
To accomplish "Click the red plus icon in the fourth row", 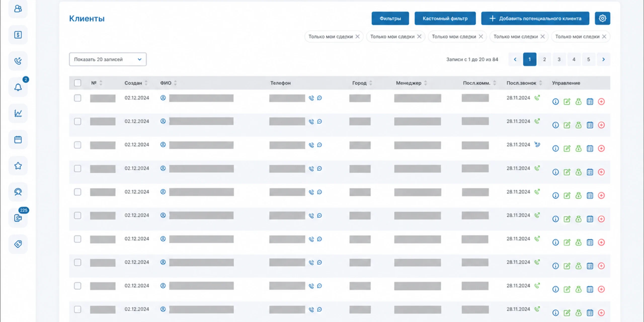I will tap(601, 172).
